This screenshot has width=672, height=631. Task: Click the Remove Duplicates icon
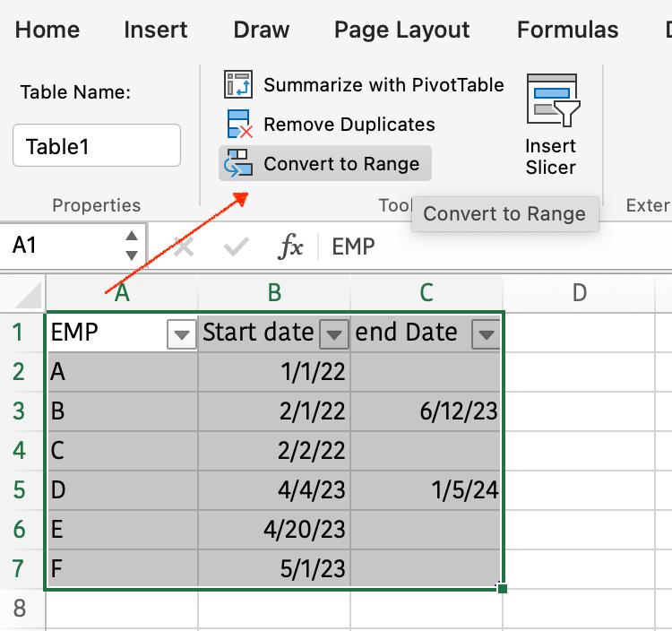click(239, 124)
